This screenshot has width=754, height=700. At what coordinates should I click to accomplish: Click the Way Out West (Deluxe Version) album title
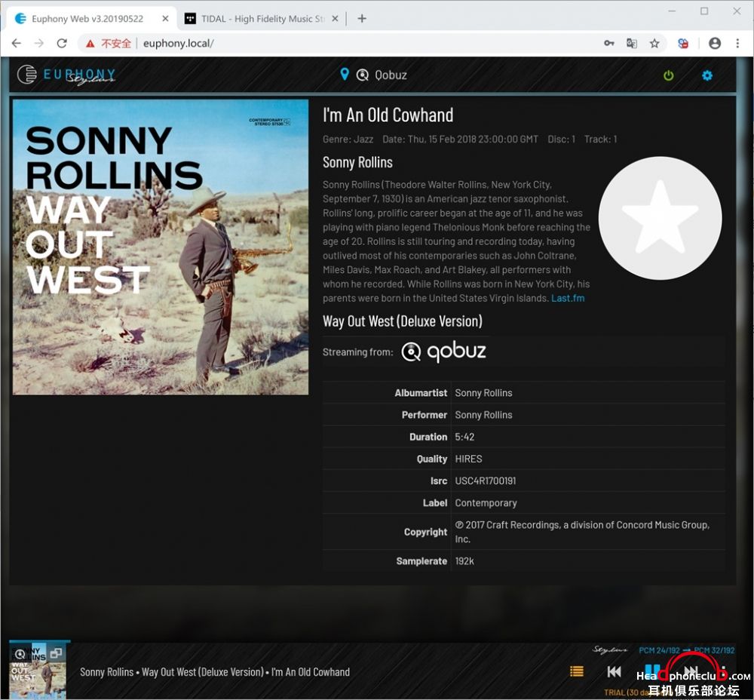403,321
